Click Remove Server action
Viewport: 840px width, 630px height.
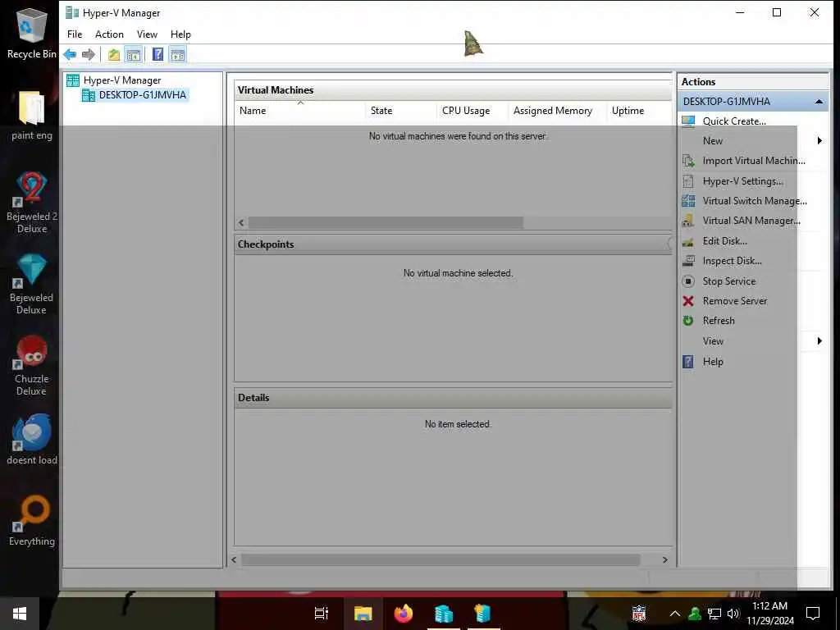click(735, 301)
